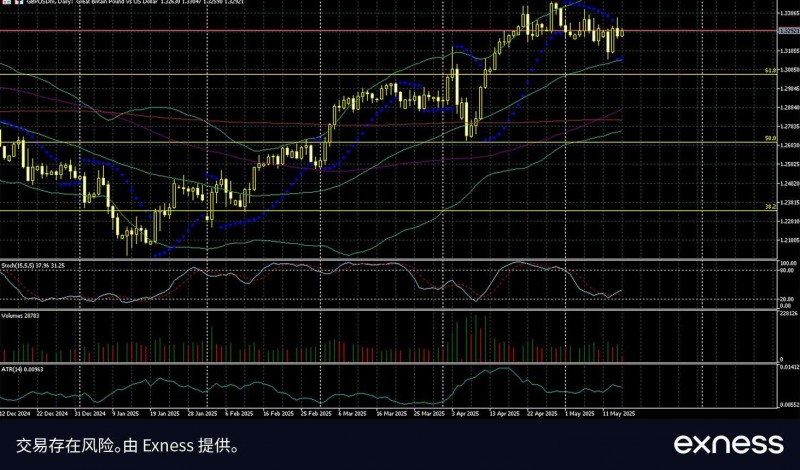Click the 25 Mar 2025 date label

coord(429,413)
